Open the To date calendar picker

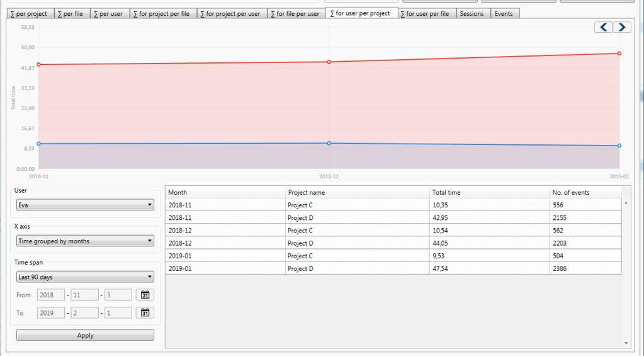(145, 313)
